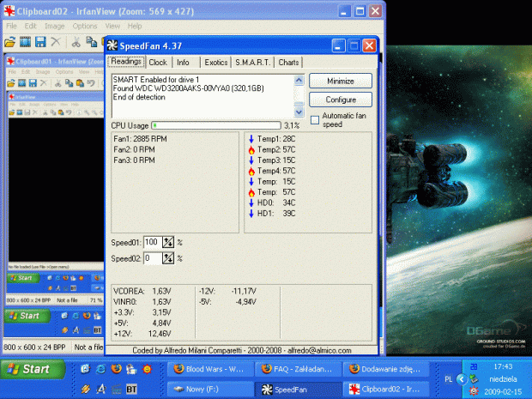
Task: Open Winamp lightning bolt quick launch icon
Action: click(x=86, y=389)
